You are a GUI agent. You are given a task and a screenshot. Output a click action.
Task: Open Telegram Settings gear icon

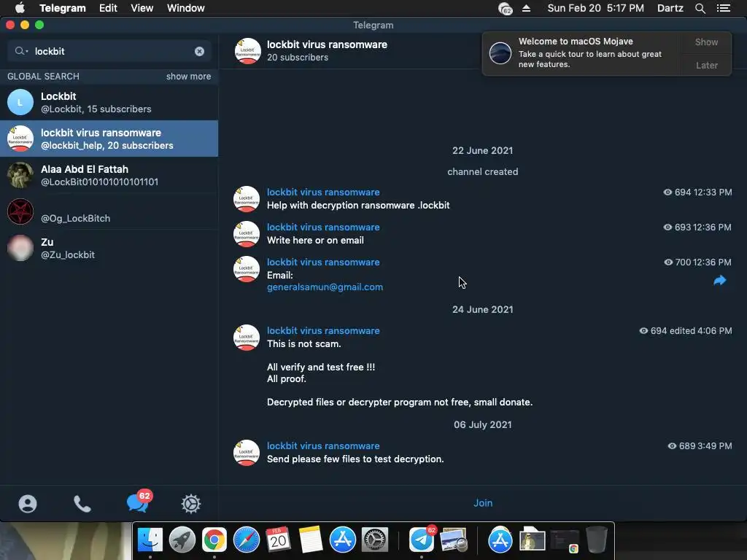pyautogui.click(x=191, y=503)
